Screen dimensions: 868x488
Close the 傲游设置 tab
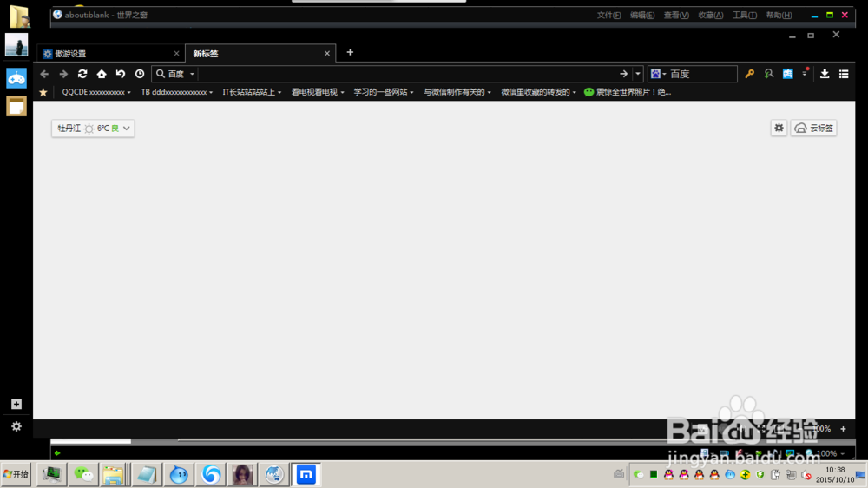point(176,54)
